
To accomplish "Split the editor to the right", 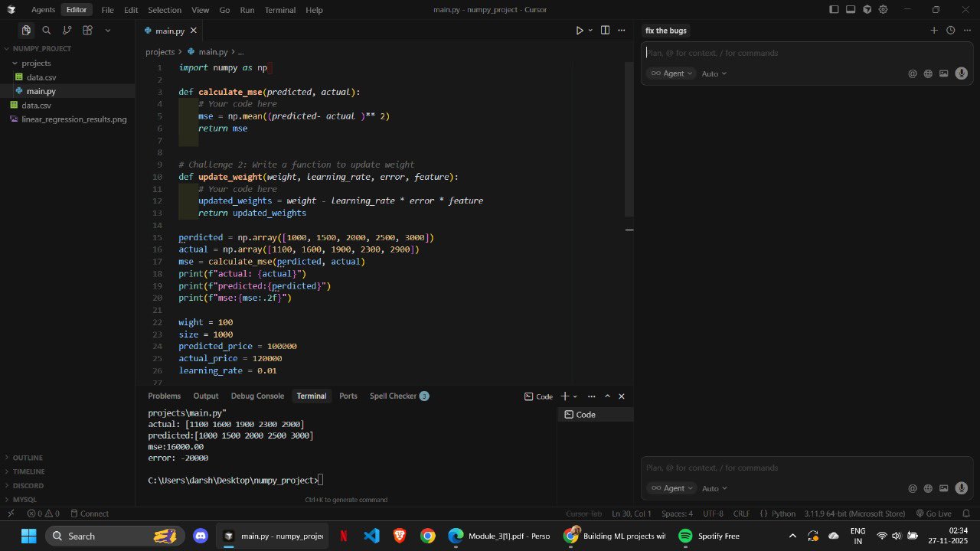I will click(605, 31).
